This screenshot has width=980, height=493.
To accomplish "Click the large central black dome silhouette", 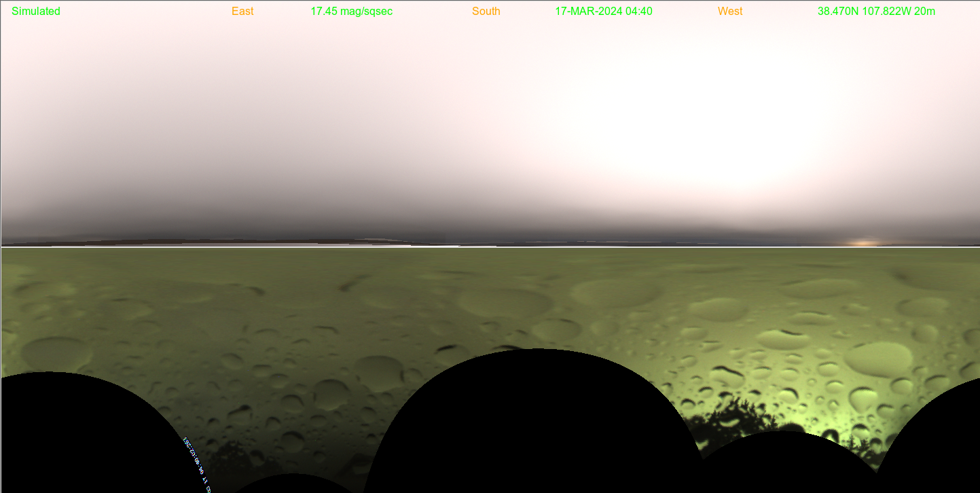I will point(533,421).
